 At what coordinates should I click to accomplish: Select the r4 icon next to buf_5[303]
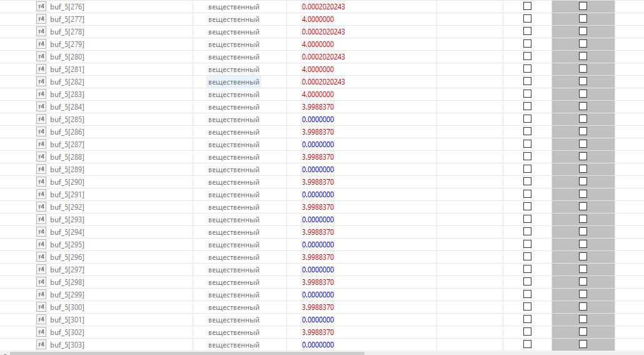(x=41, y=344)
